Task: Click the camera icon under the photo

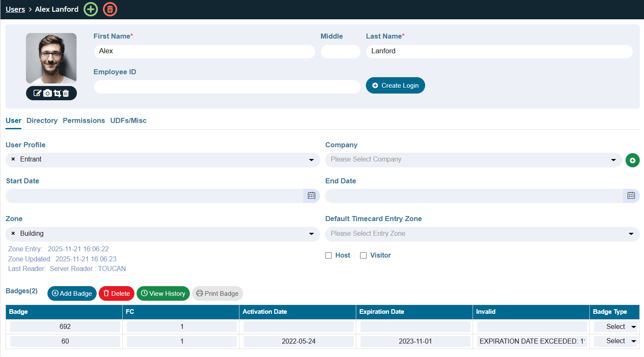Action: click(47, 93)
